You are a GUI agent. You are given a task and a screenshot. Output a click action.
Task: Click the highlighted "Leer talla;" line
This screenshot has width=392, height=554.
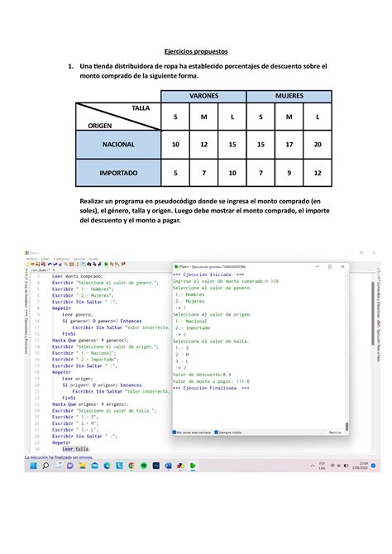click(x=76, y=449)
